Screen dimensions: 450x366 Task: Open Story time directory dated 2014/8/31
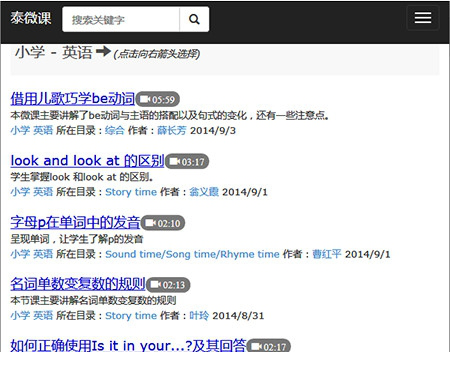[131, 316]
